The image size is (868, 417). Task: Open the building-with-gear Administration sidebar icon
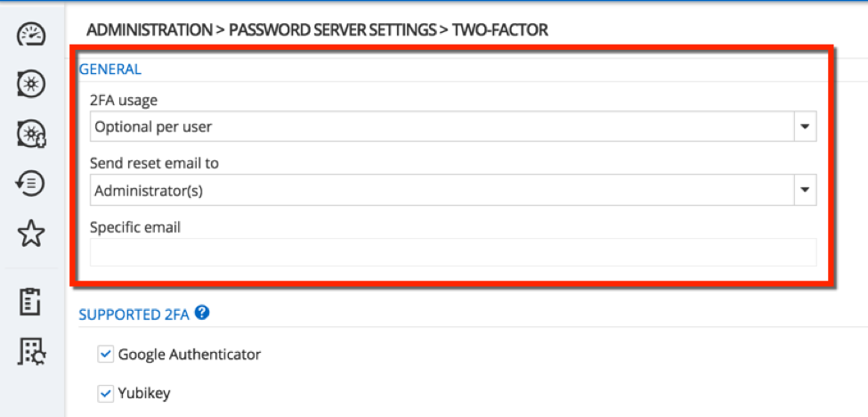tap(32, 352)
